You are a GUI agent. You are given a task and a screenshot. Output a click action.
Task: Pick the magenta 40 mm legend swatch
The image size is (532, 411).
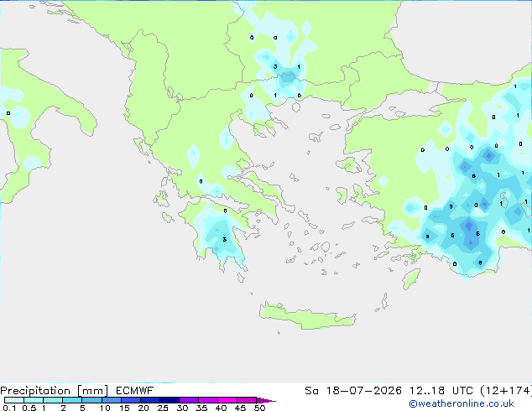(227, 400)
